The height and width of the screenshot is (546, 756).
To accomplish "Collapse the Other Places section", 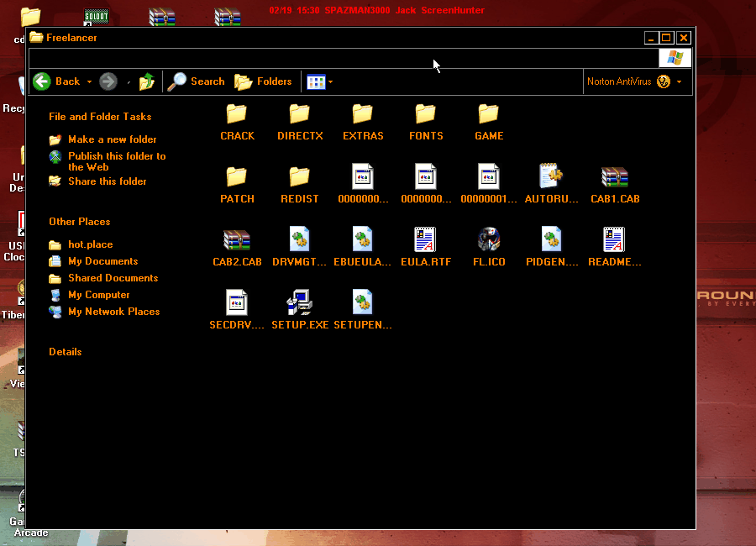I will (x=80, y=222).
